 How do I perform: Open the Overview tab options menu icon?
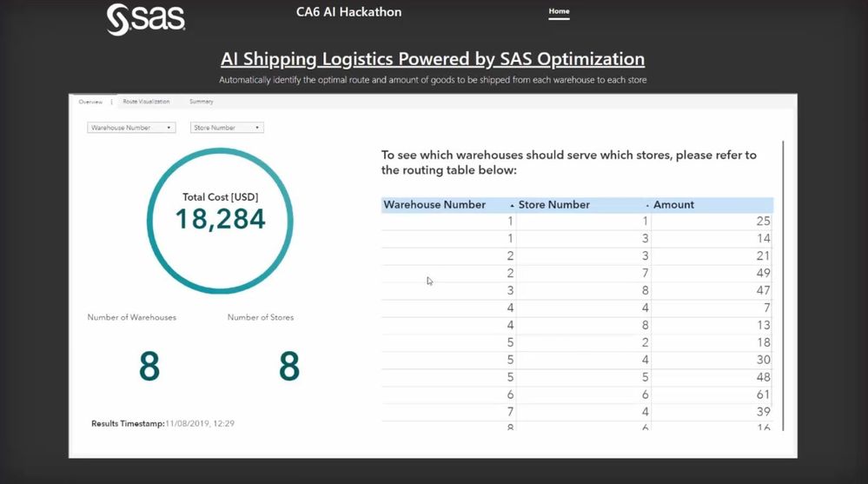[111, 102]
